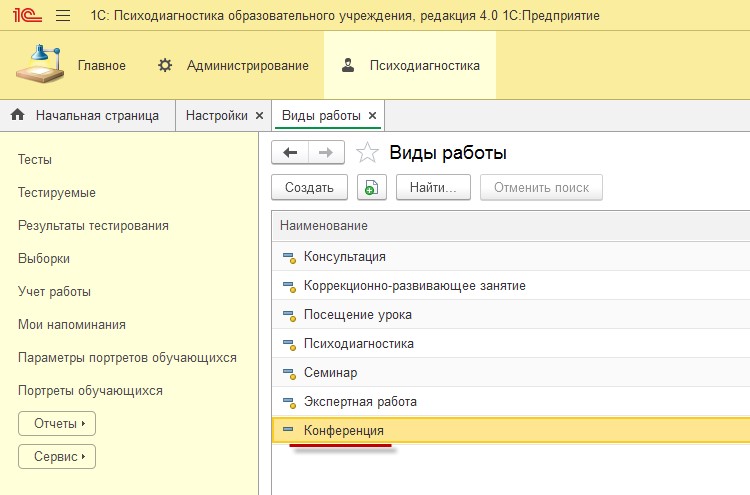Click the icon next to Посещение урока
750x495 pixels.
289,315
